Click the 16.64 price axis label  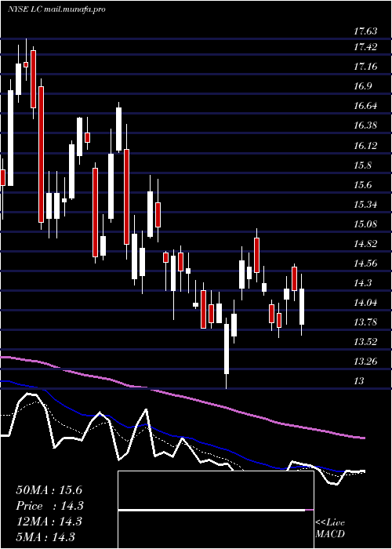(365, 106)
